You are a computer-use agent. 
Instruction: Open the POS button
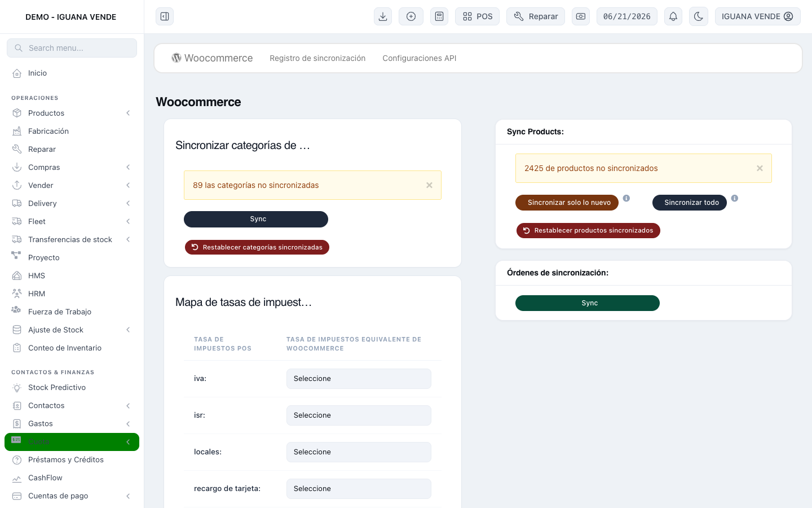pyautogui.click(x=478, y=16)
